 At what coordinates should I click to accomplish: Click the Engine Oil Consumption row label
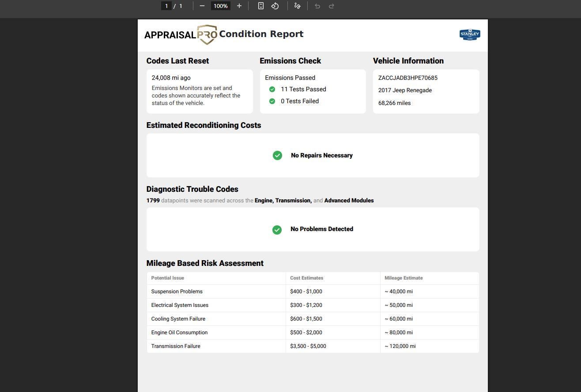click(179, 333)
